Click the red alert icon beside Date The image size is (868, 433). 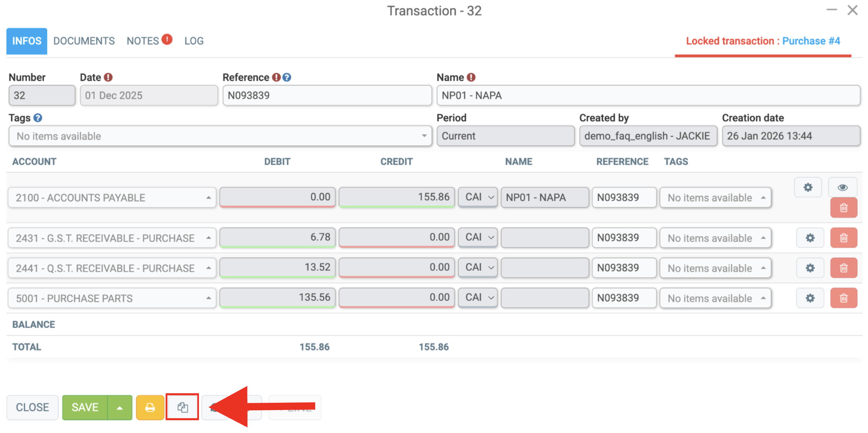[108, 77]
